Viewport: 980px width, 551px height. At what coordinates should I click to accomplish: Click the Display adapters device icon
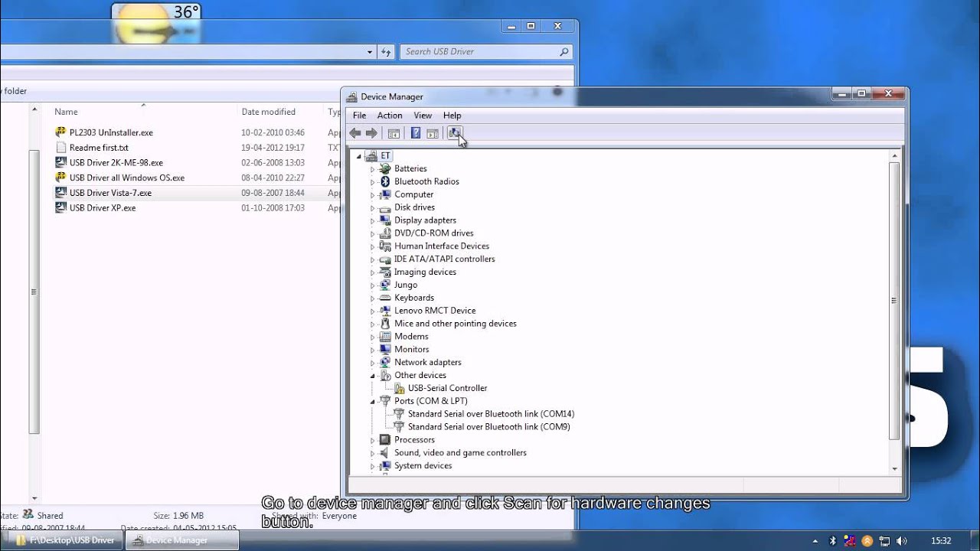pos(385,220)
